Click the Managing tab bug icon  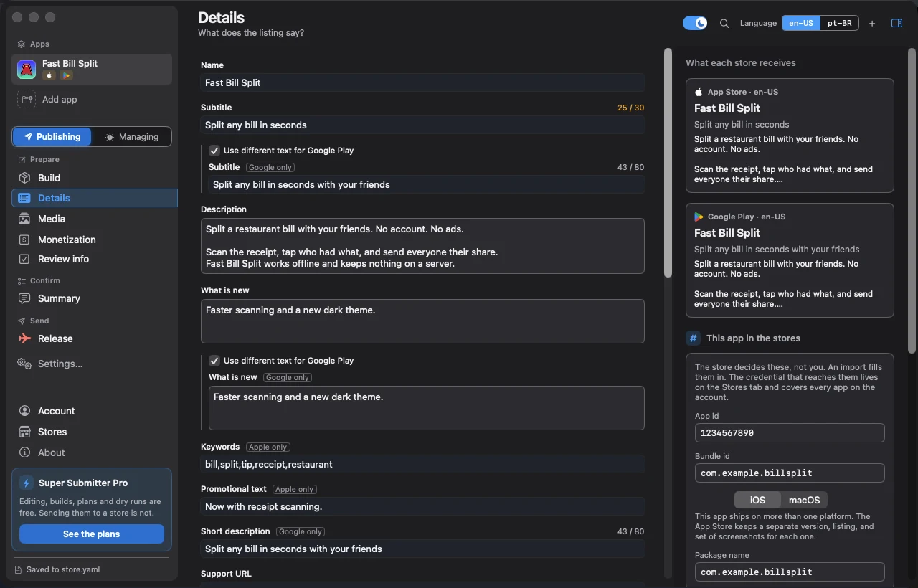[109, 137]
